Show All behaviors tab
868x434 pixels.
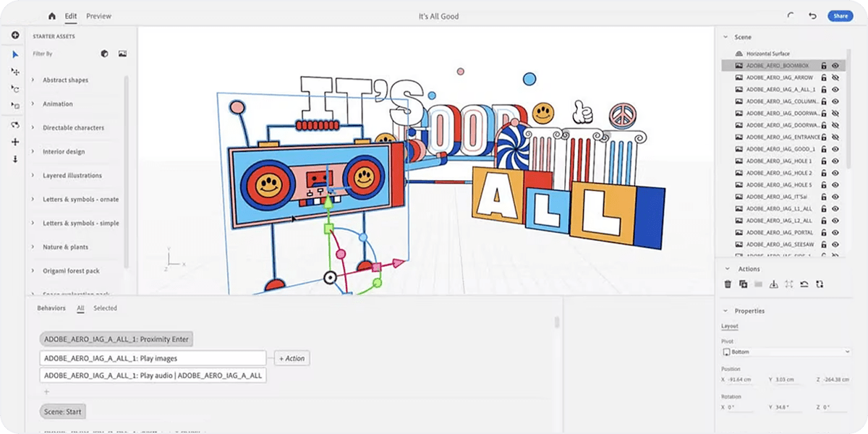[x=80, y=308]
